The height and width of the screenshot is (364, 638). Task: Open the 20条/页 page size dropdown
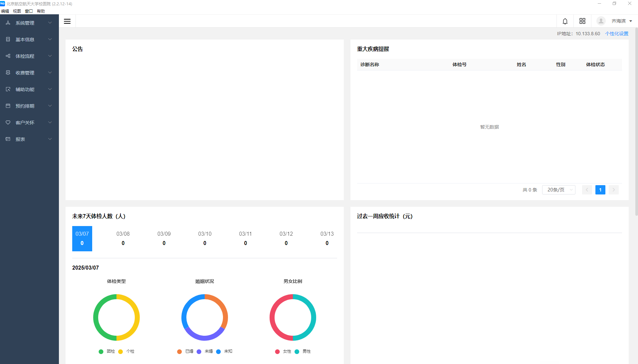[x=558, y=190]
